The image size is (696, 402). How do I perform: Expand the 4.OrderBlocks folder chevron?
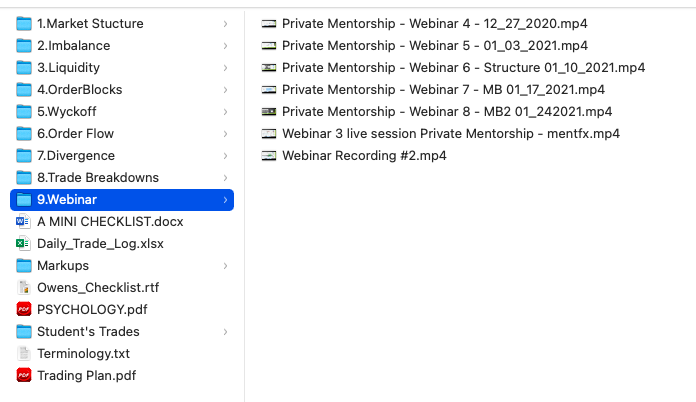coord(226,89)
